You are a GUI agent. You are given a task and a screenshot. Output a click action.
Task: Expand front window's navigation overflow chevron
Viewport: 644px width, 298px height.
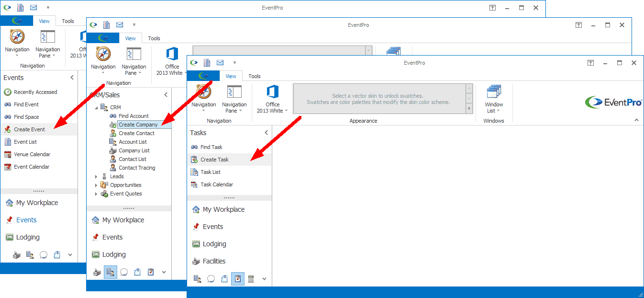click(264, 279)
